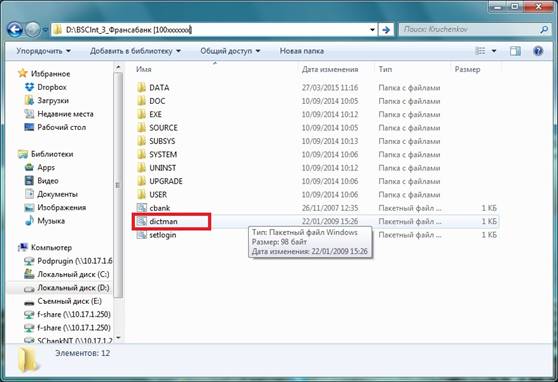Open Локальный диск (C:)
Image resolution: width=558 pixels, height=382 pixels.
73,274
